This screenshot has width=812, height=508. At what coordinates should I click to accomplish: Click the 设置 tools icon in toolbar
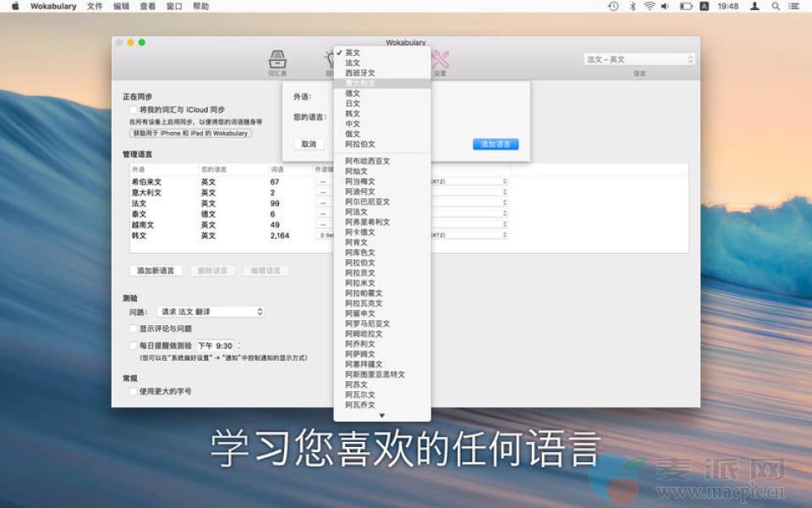440,61
